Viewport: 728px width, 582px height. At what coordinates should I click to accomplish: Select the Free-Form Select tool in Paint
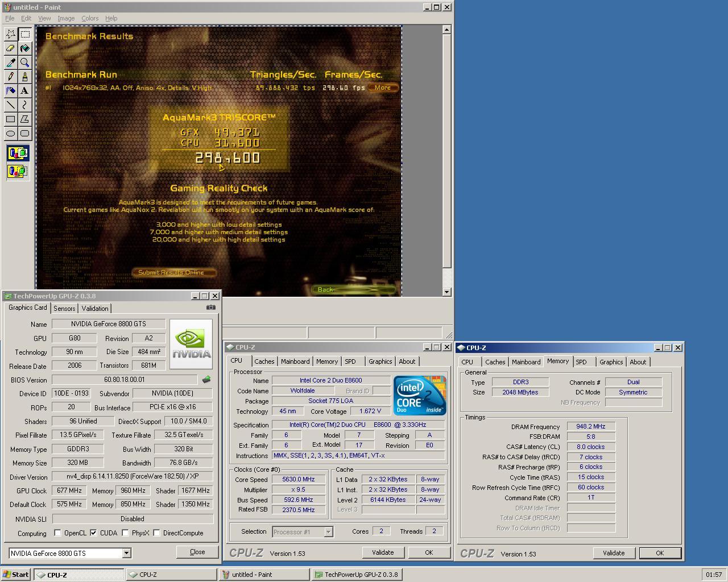(11, 34)
